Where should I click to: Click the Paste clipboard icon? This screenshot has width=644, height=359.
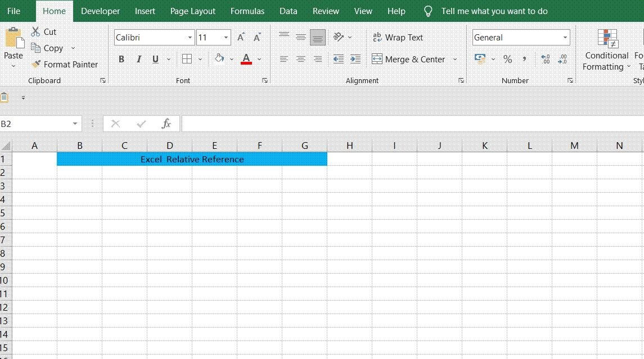click(15, 38)
